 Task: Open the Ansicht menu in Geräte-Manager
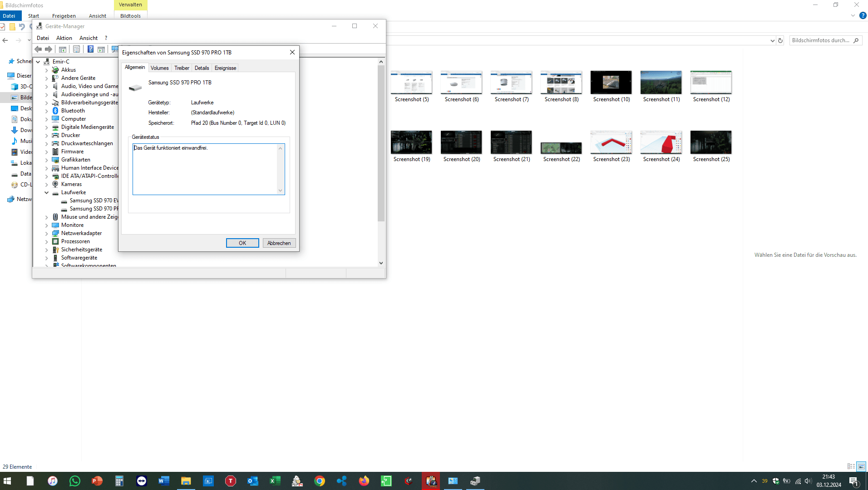(x=89, y=38)
